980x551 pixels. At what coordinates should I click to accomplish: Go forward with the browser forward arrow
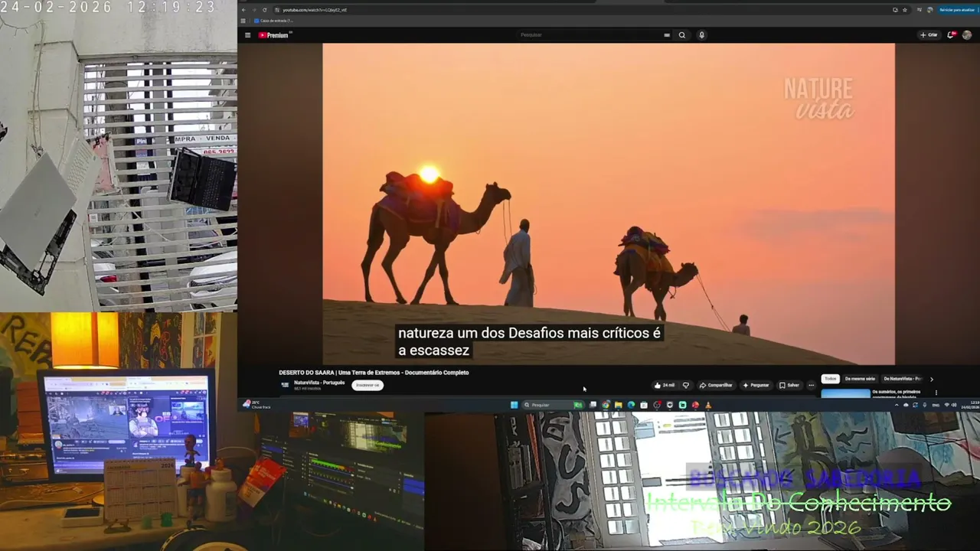click(x=254, y=10)
